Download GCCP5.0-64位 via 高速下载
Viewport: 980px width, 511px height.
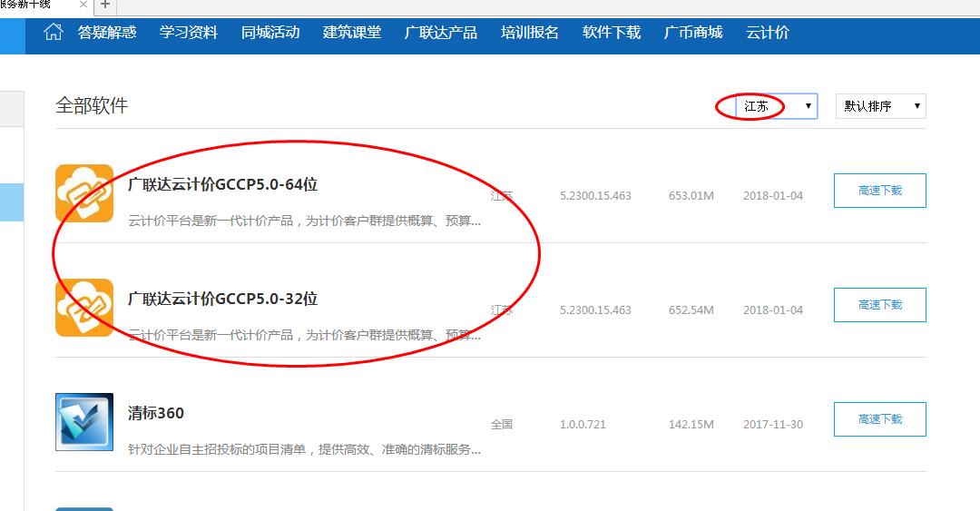[880, 191]
